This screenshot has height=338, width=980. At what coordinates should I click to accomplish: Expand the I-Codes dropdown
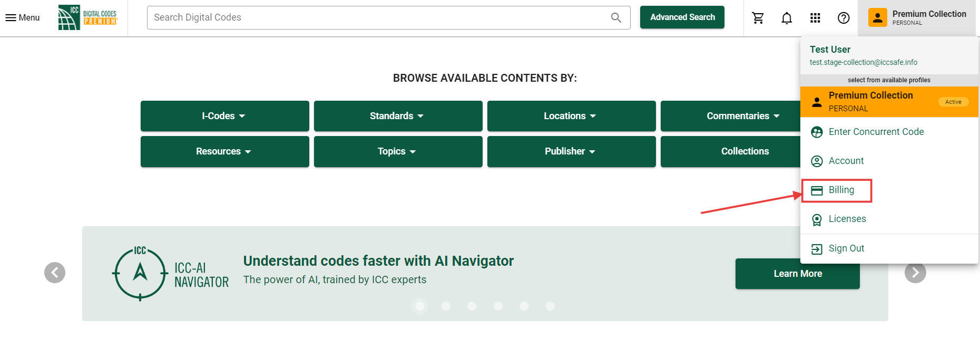pos(224,116)
